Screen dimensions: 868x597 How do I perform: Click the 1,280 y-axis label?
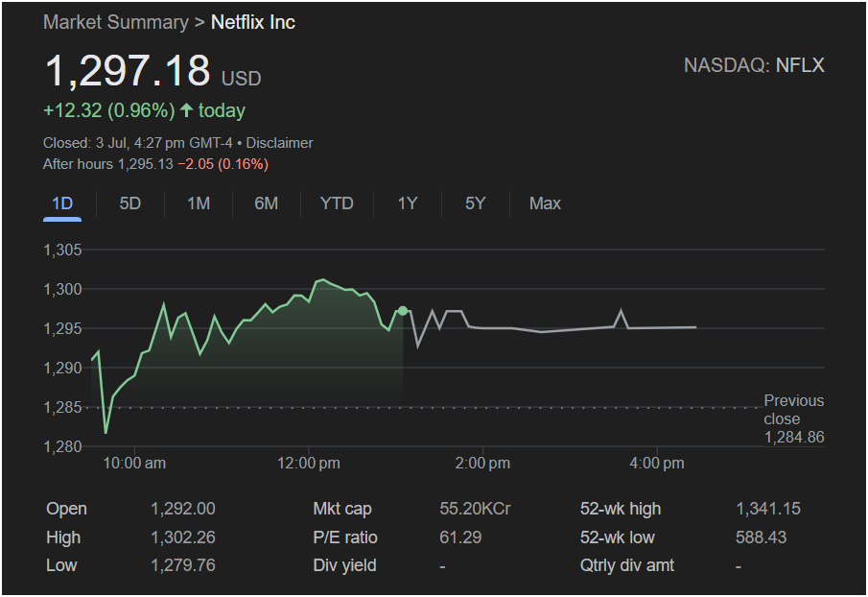click(x=62, y=446)
